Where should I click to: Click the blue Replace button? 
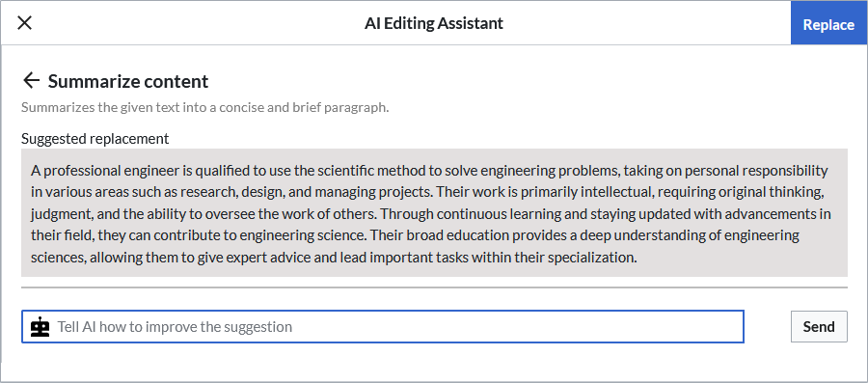pyautogui.click(x=828, y=24)
